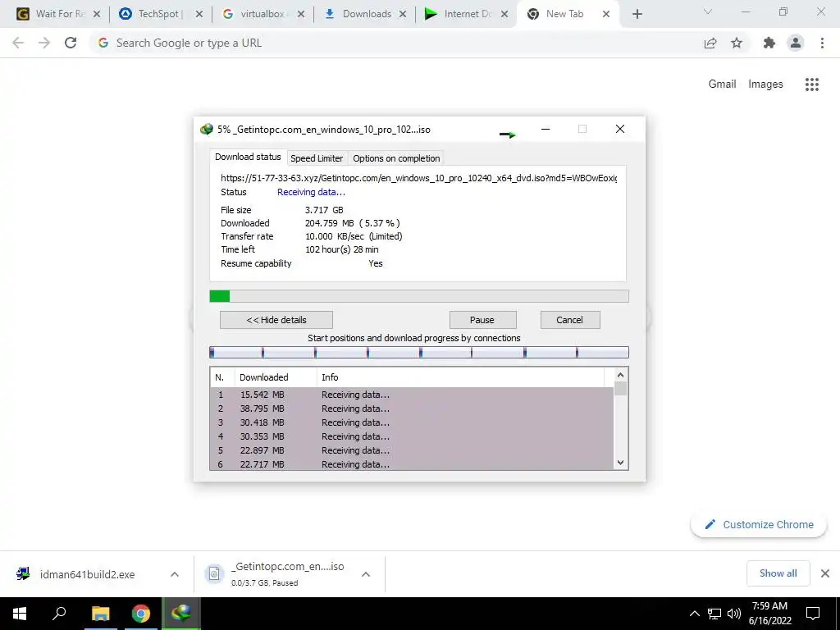Close the TechSpot tab

point(199,14)
